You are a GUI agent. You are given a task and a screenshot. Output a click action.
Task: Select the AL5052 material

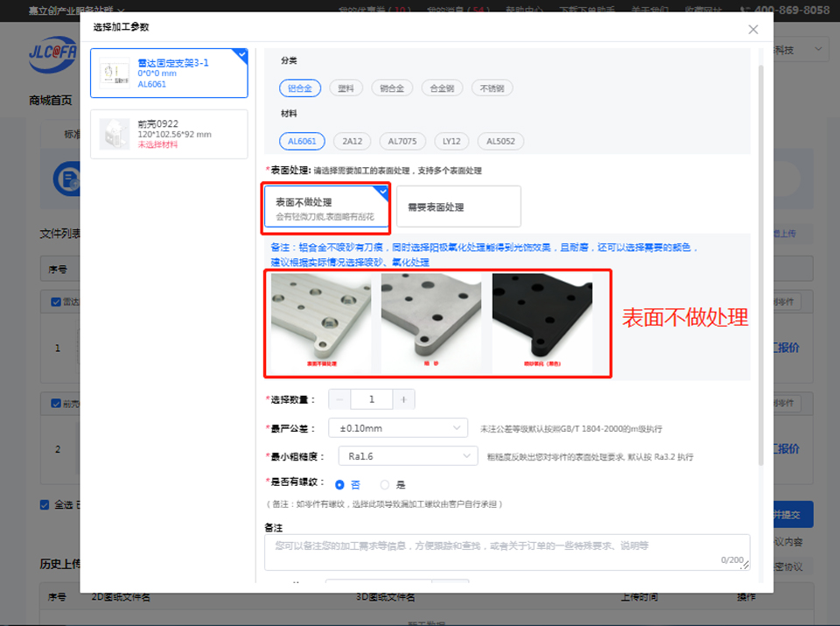pyautogui.click(x=500, y=141)
